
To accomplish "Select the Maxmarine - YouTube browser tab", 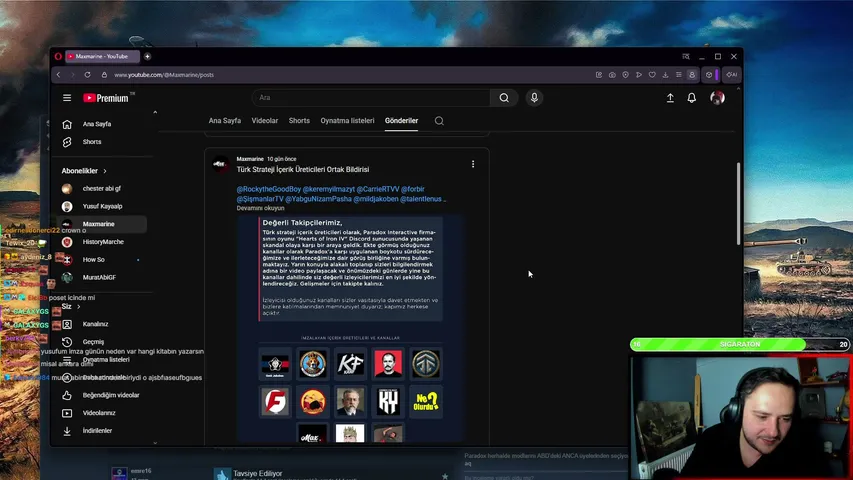I will [x=102, y=56].
